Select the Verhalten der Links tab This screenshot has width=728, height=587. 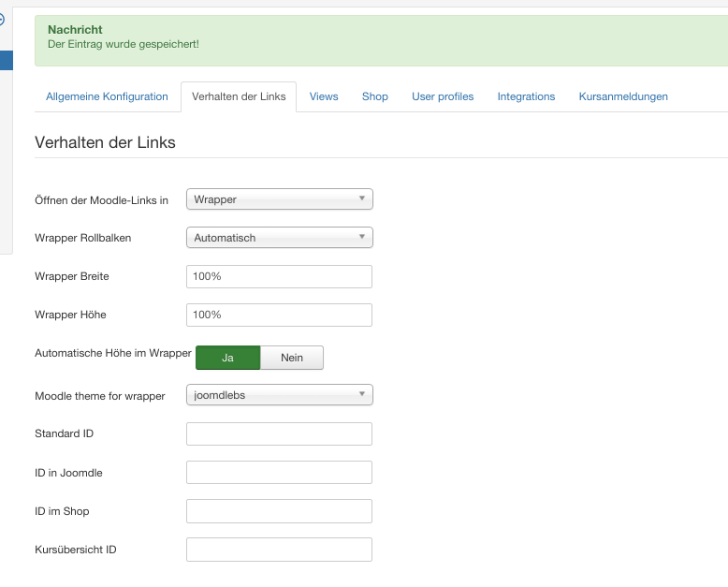[x=239, y=96]
